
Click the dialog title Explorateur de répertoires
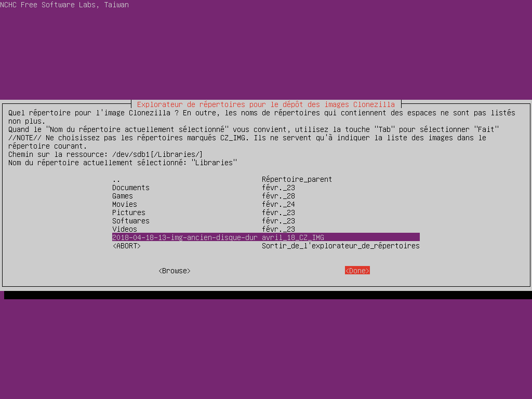coord(266,104)
